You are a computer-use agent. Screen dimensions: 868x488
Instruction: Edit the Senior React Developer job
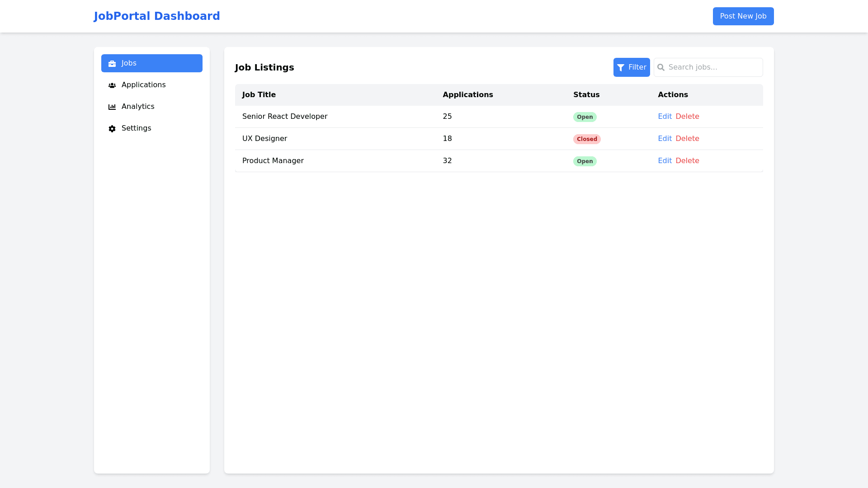[665, 117]
